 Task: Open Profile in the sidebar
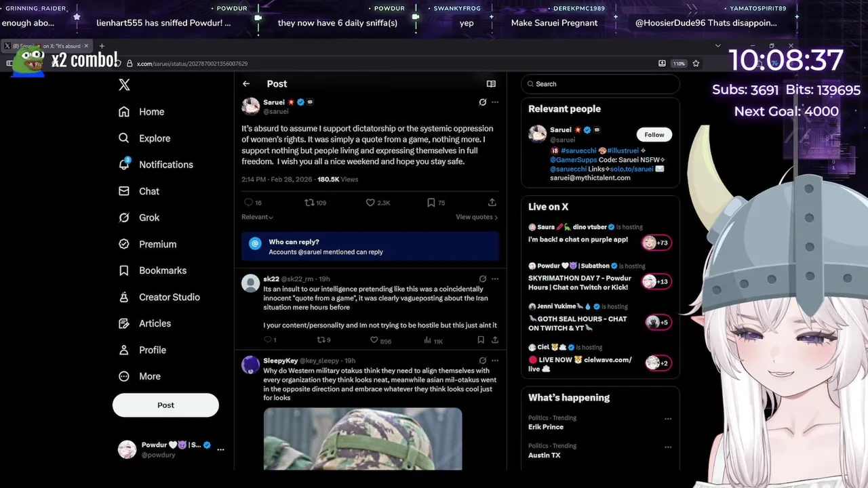pos(142,350)
